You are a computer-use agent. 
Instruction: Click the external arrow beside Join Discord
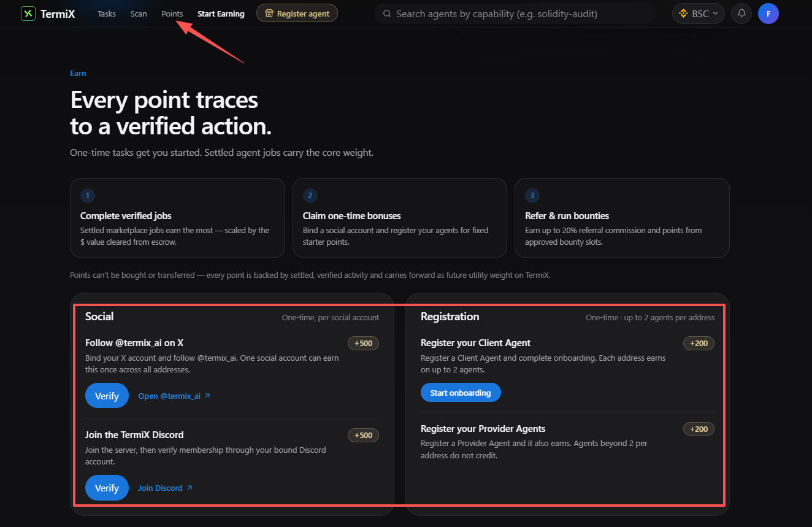coord(190,488)
